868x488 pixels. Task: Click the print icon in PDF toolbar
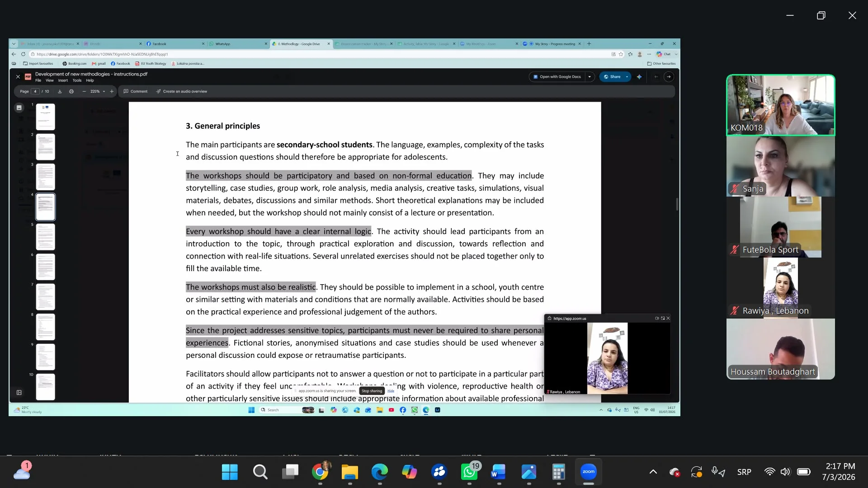click(x=71, y=91)
